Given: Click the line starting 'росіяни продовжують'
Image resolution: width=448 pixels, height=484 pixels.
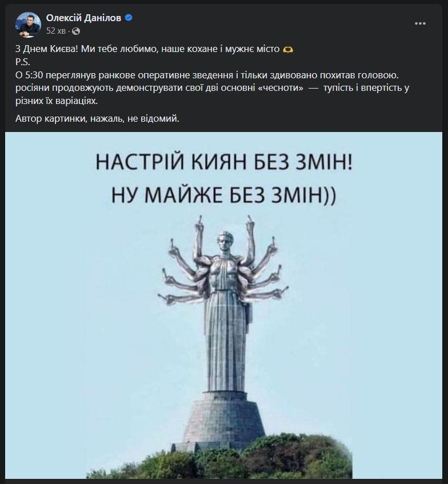Looking at the screenshot, I should pos(212,88).
